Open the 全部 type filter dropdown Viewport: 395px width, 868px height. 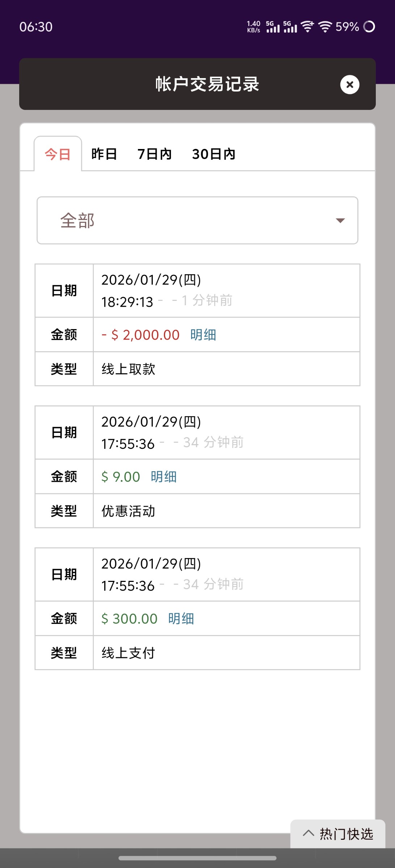coord(197,221)
